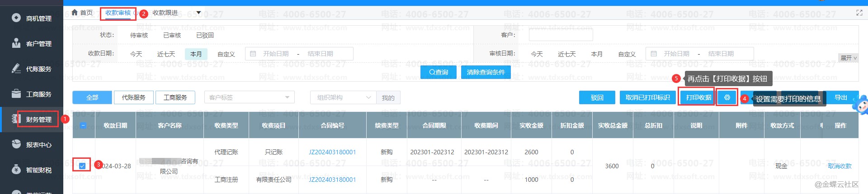Open the 组织架构 dropdown
This screenshot has height=194, width=868.
[x=343, y=97]
